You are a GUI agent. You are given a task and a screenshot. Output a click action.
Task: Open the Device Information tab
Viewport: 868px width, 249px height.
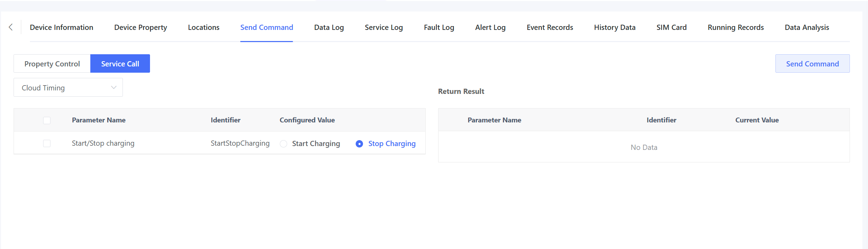[62, 27]
